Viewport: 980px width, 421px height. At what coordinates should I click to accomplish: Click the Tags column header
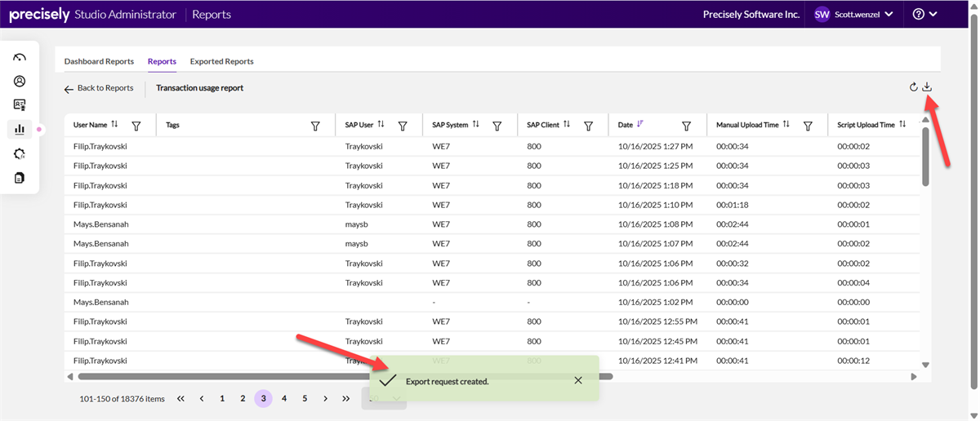pyautogui.click(x=172, y=126)
